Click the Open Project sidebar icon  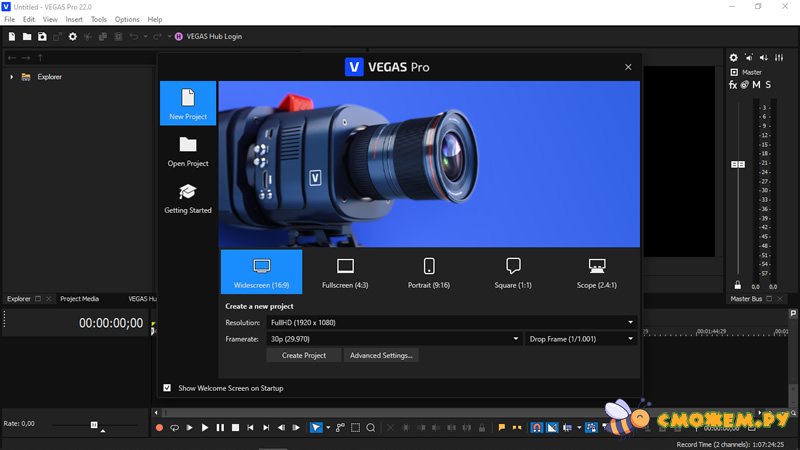(x=188, y=151)
